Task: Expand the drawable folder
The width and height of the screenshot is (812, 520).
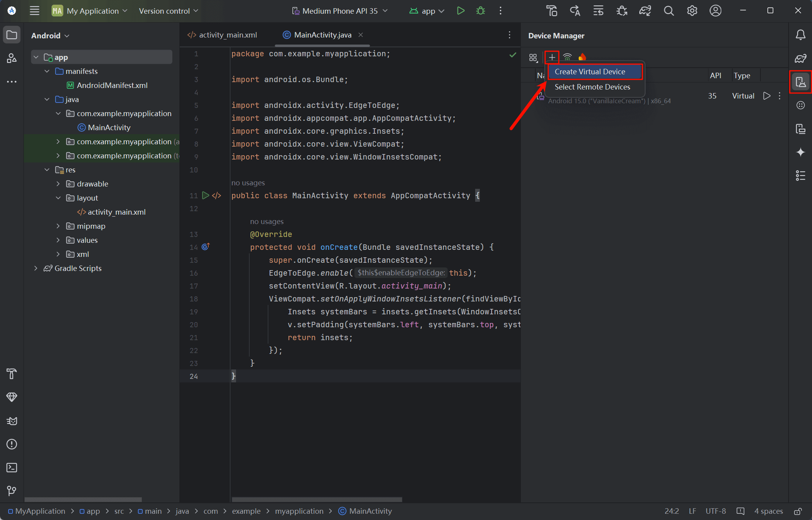Action: pos(58,184)
